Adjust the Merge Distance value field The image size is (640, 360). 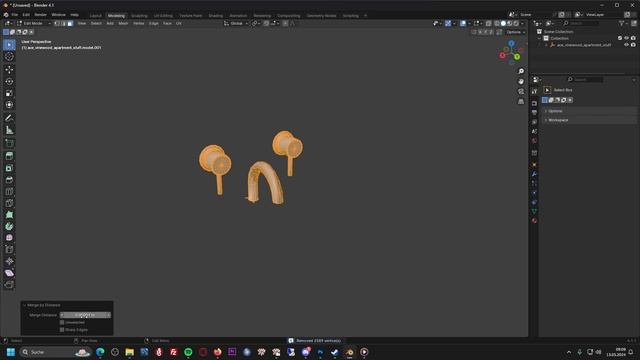pyautogui.click(x=85, y=315)
